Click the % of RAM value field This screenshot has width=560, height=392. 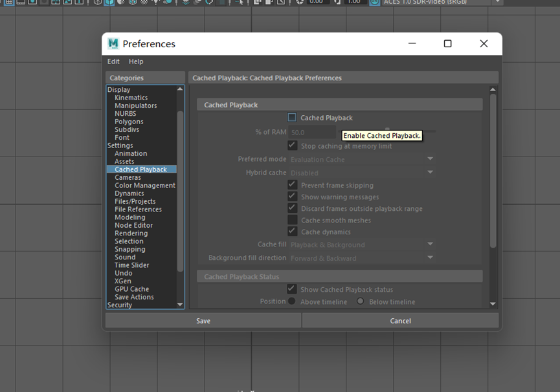(312, 133)
